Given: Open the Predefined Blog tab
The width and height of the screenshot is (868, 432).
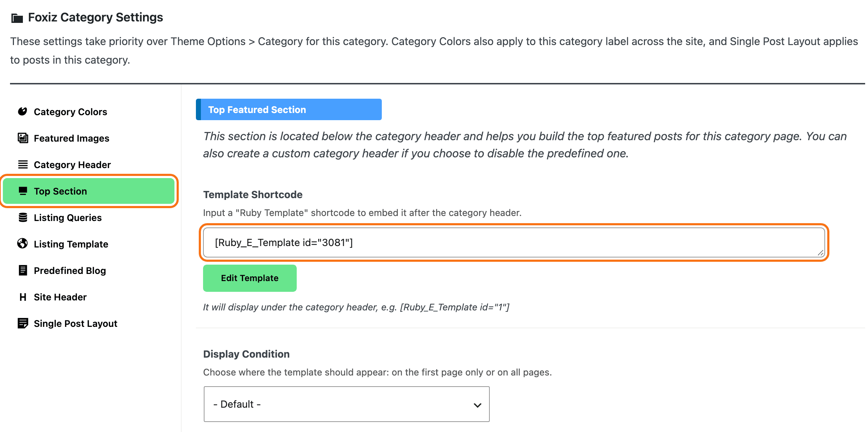Looking at the screenshot, I should pos(89,270).
